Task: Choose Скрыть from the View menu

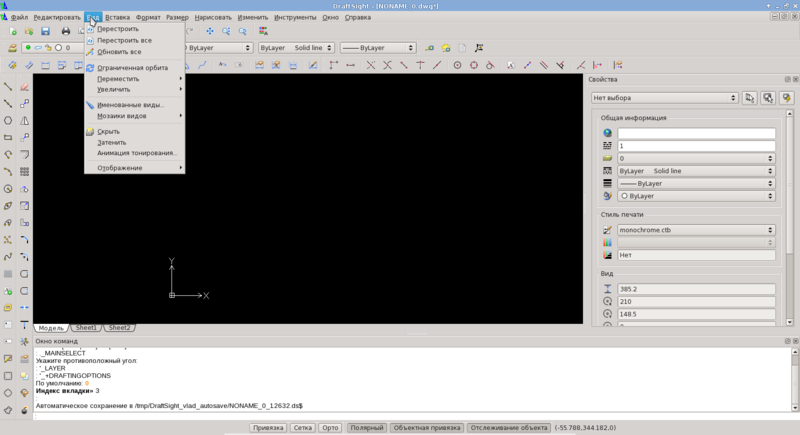Action: pyautogui.click(x=135, y=132)
